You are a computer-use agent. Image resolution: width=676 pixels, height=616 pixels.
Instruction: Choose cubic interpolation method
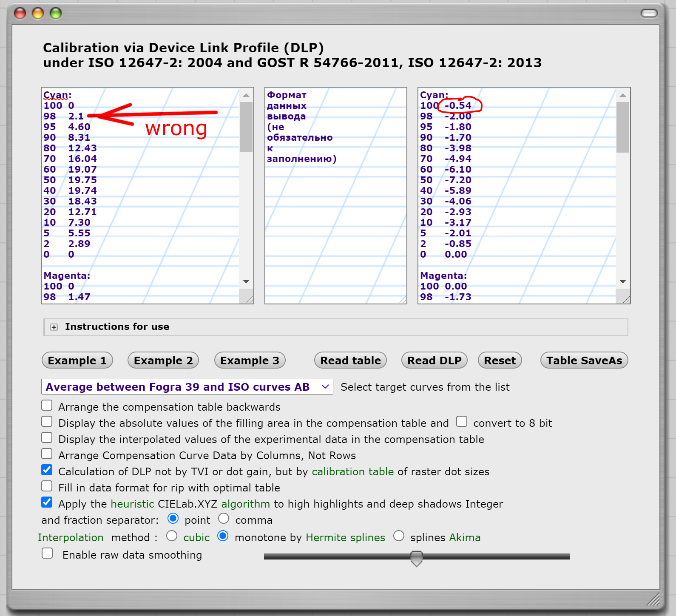[172, 536]
